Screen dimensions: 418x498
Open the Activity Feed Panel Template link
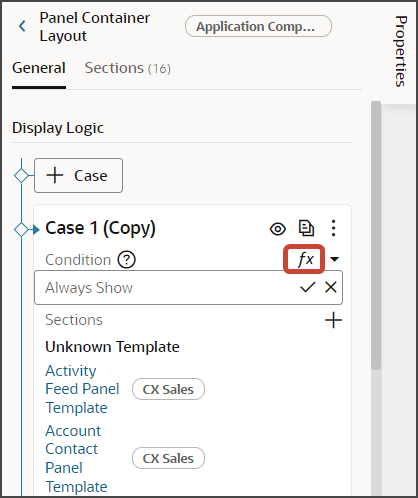point(82,389)
